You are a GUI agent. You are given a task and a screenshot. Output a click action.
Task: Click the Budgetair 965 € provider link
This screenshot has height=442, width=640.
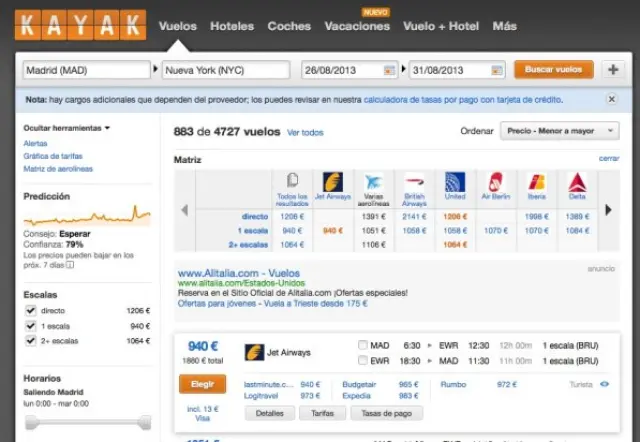coord(380,384)
